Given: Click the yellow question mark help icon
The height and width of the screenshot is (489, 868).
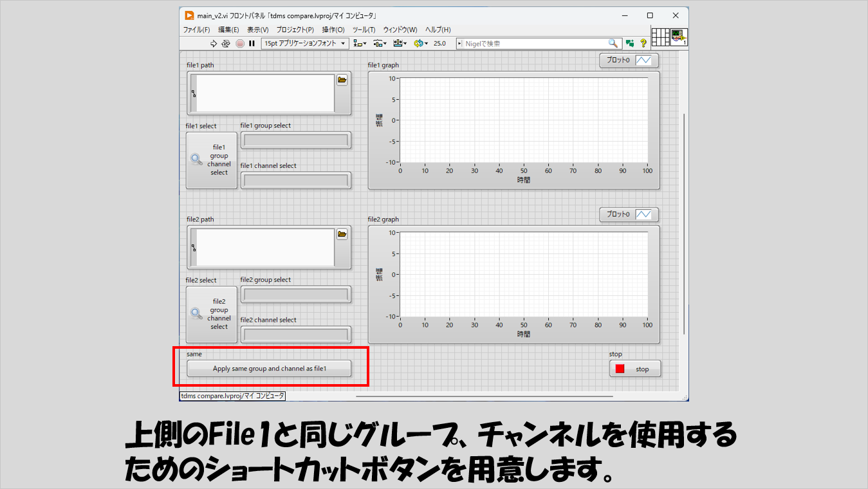Looking at the screenshot, I should click(643, 44).
